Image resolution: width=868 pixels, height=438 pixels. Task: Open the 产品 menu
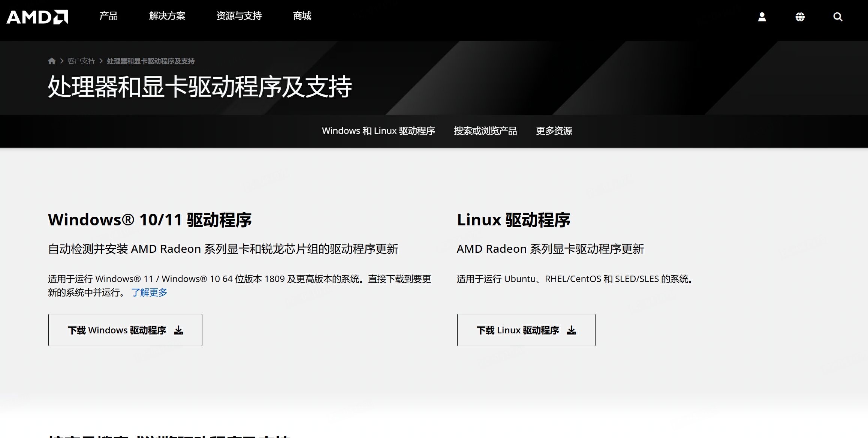coord(108,16)
